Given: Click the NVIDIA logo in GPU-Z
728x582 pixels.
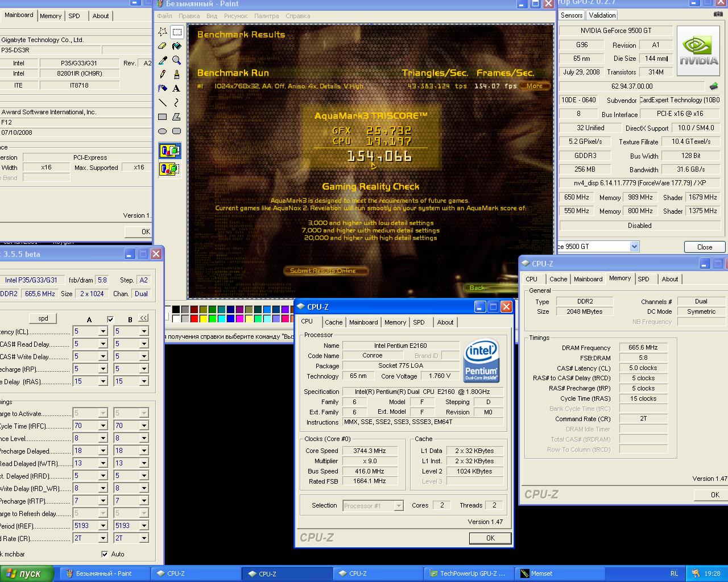Looking at the screenshot, I should pyautogui.click(x=698, y=52).
